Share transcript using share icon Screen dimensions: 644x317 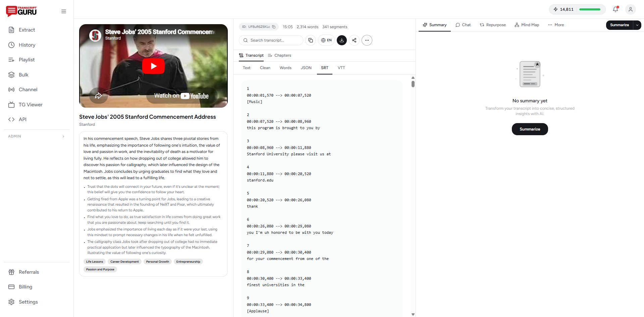354,40
